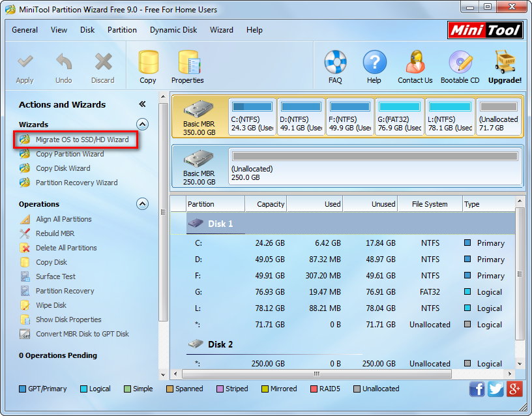The width and height of the screenshot is (532, 416).
Task: Click the Partition Recovery operation link
Action: (x=65, y=291)
